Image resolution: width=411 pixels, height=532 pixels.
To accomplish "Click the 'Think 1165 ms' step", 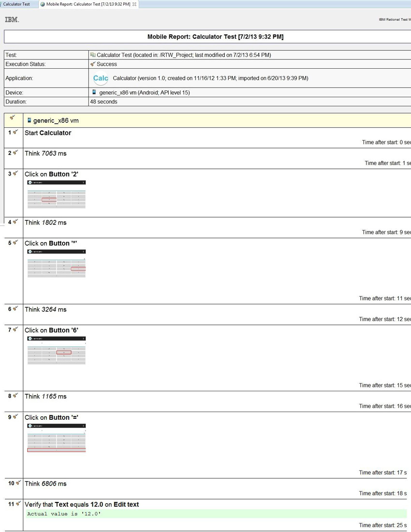I will pos(45,396).
